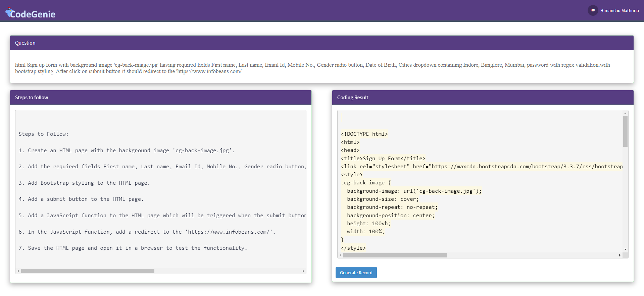Click the Generate Record button

(356, 273)
